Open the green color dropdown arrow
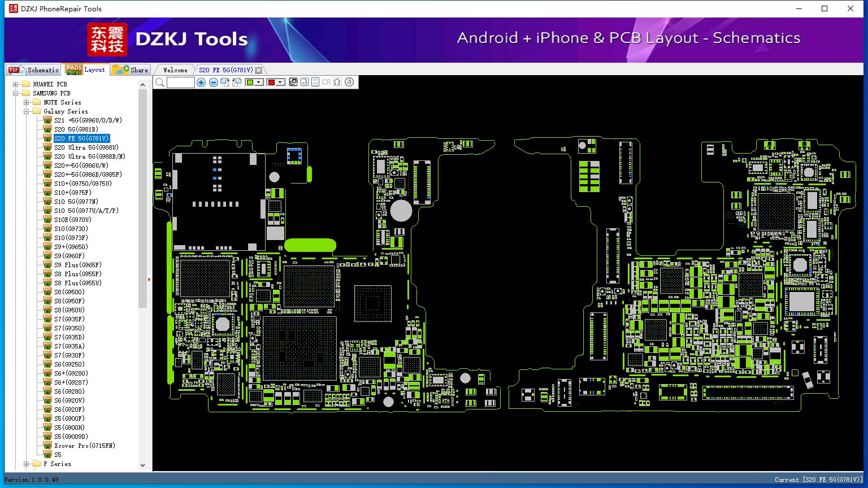The width and height of the screenshot is (868, 488). (259, 82)
